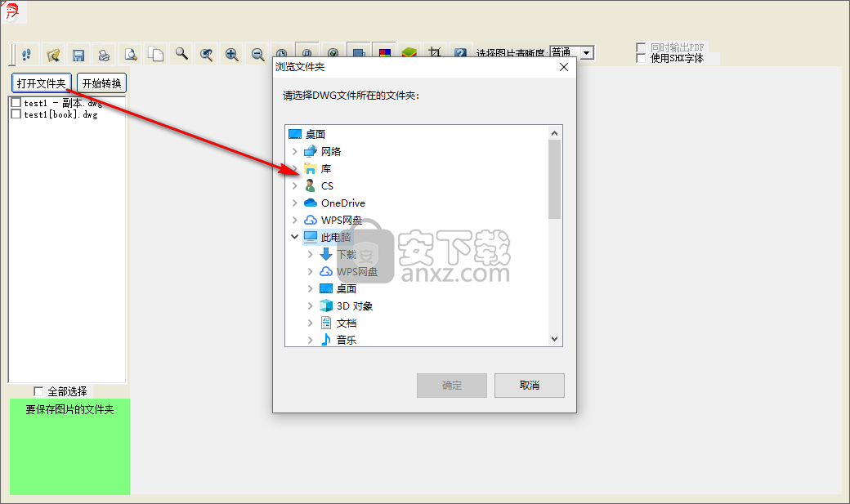Click the disabled 确定 button
Image resolution: width=850 pixels, height=504 pixels.
point(451,385)
